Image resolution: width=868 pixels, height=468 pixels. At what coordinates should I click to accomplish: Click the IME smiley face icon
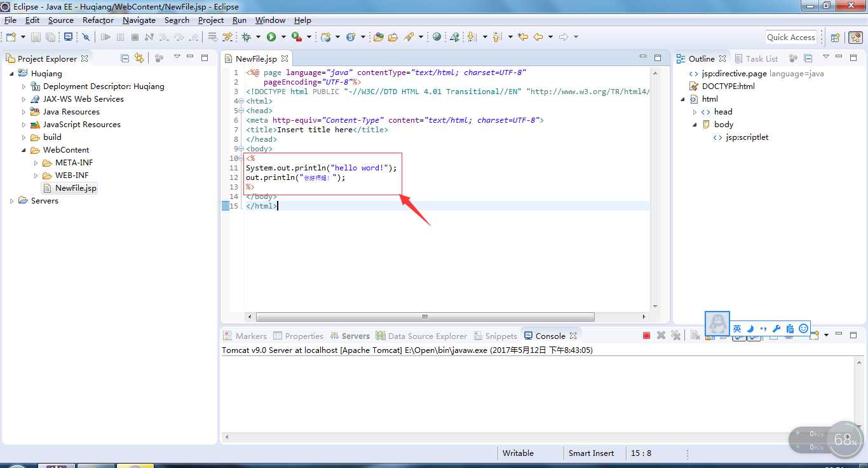coord(803,329)
